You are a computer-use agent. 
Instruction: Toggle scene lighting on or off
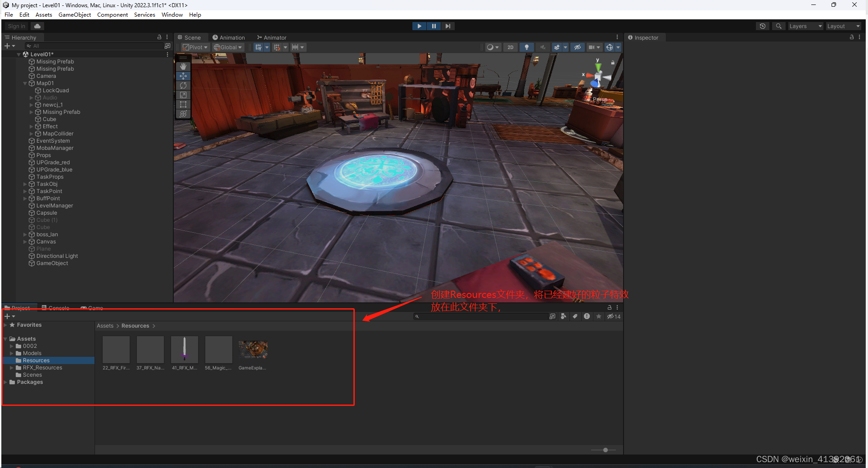pyautogui.click(x=526, y=47)
